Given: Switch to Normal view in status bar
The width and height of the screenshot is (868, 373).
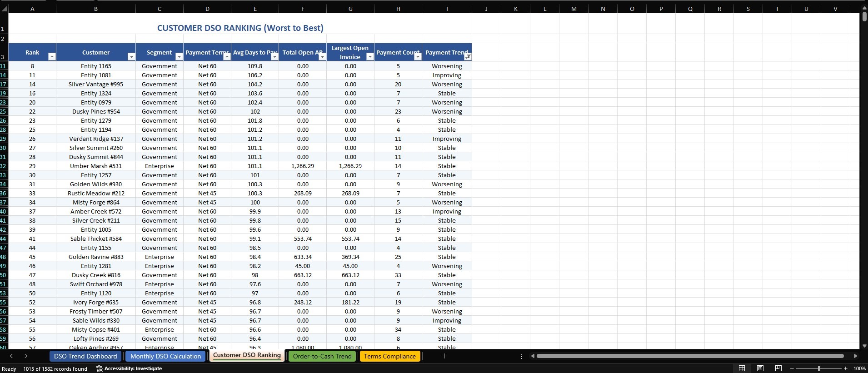Looking at the screenshot, I should [x=742, y=368].
